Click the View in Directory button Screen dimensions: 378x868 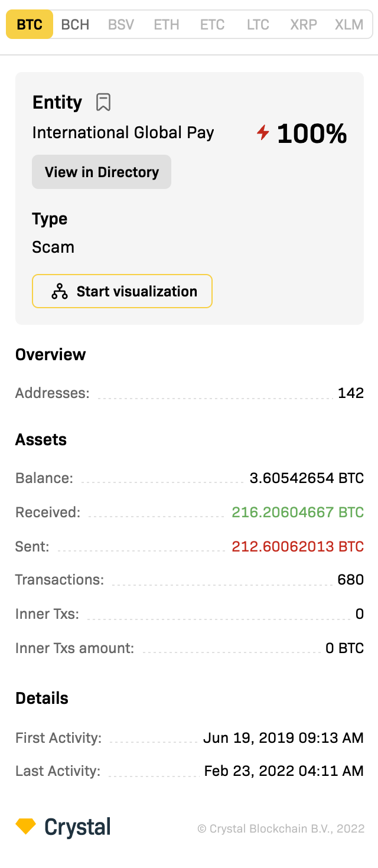click(x=102, y=172)
